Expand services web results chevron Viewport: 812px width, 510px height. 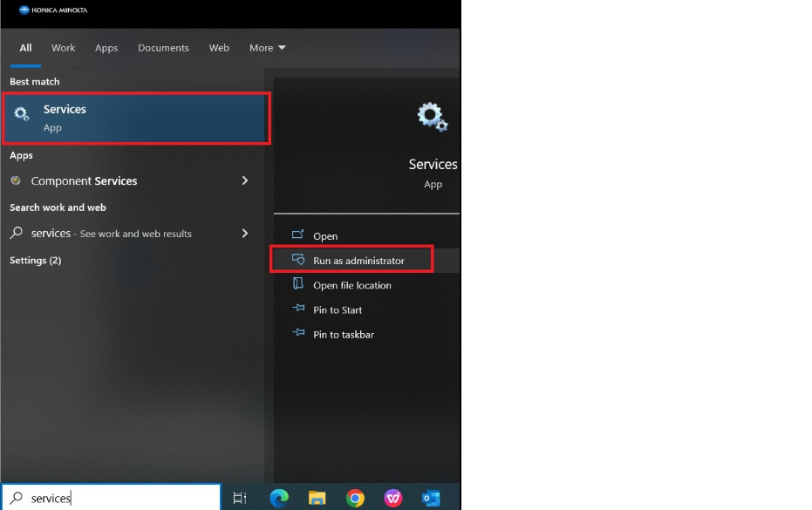(245, 233)
